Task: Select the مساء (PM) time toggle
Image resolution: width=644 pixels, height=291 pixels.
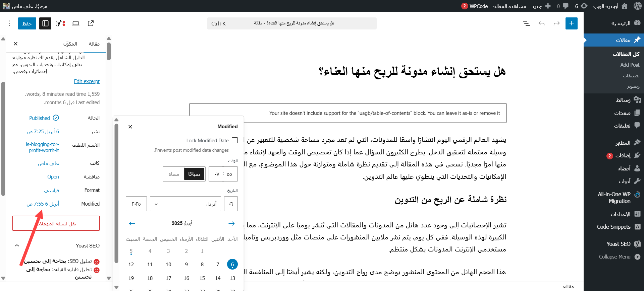Action: coord(174,174)
